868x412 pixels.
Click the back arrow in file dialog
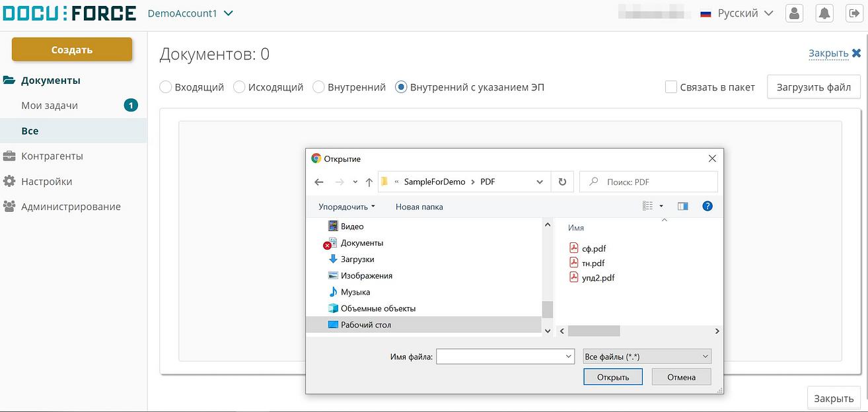[319, 182]
